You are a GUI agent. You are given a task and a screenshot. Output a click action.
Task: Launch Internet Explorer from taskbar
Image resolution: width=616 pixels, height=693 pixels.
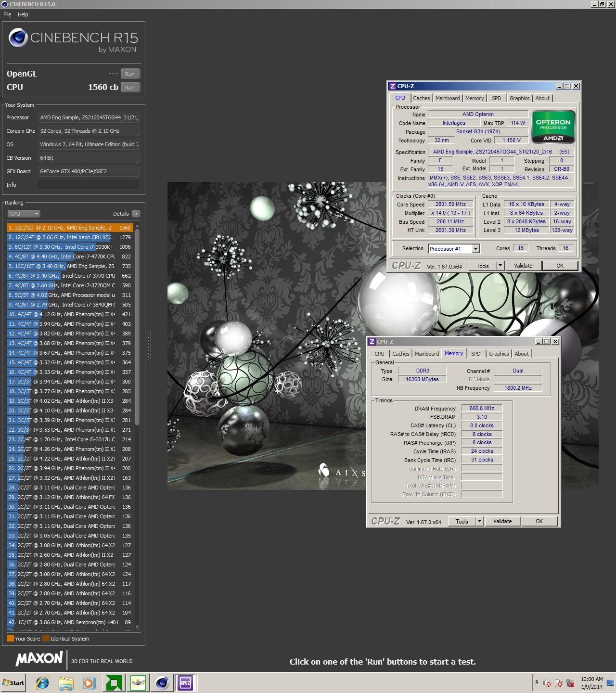(42, 682)
